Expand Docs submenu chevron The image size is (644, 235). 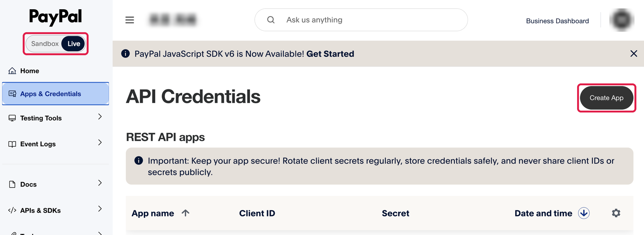point(100,183)
